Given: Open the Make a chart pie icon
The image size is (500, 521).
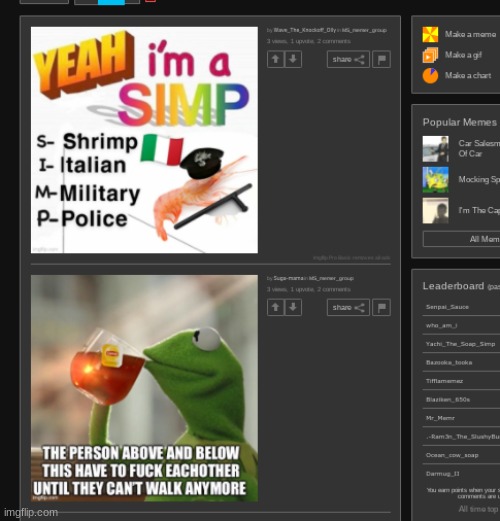Looking at the screenshot, I should pos(430,76).
